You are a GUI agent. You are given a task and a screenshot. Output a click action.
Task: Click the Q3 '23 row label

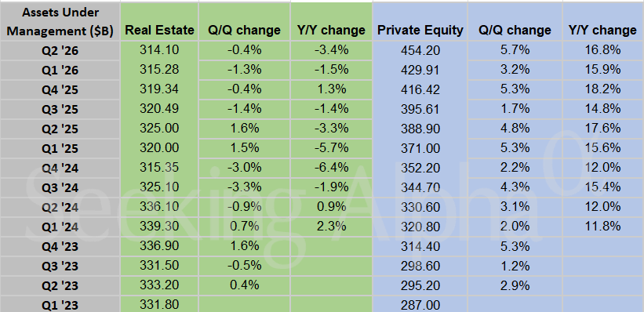point(60,266)
